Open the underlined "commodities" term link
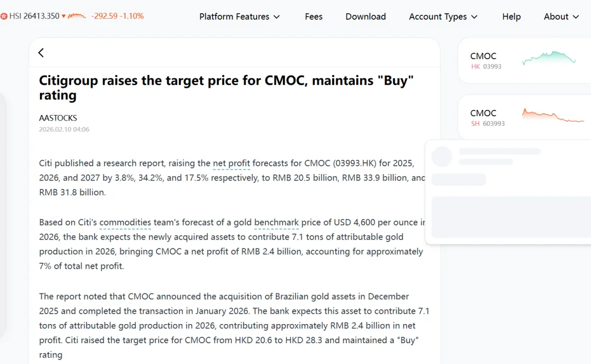The image size is (591, 364). click(x=125, y=222)
